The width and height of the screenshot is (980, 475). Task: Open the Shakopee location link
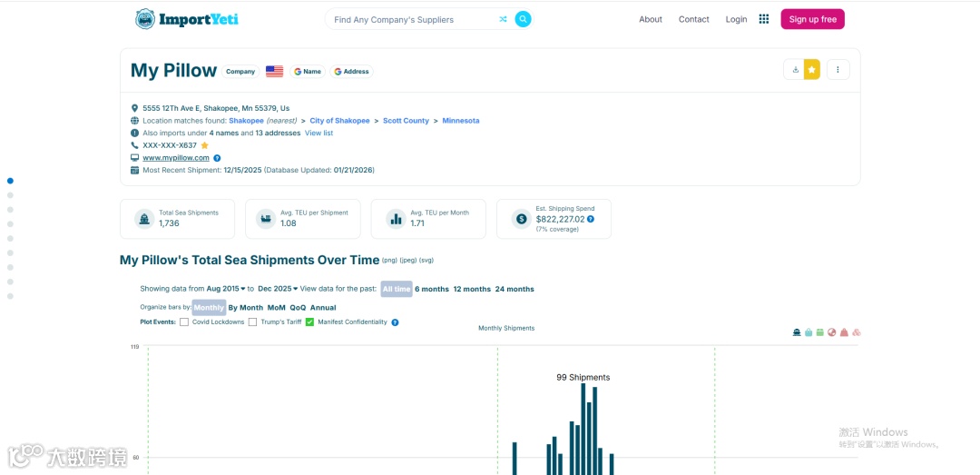(246, 121)
